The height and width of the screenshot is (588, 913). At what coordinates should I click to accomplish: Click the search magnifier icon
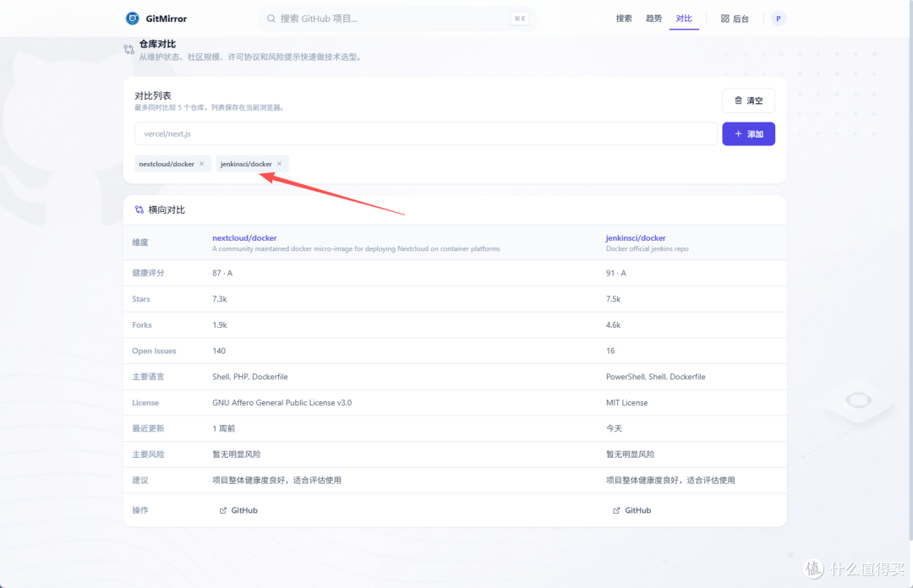(x=271, y=19)
